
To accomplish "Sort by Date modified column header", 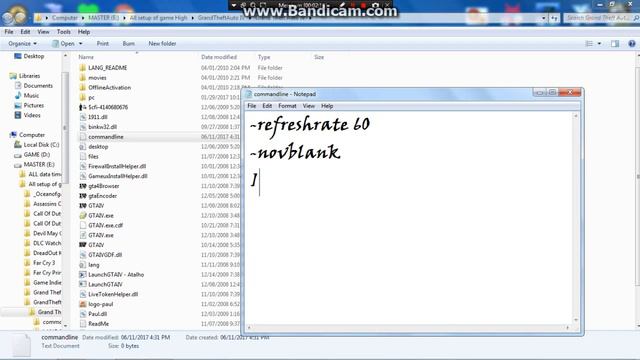I will [219, 57].
